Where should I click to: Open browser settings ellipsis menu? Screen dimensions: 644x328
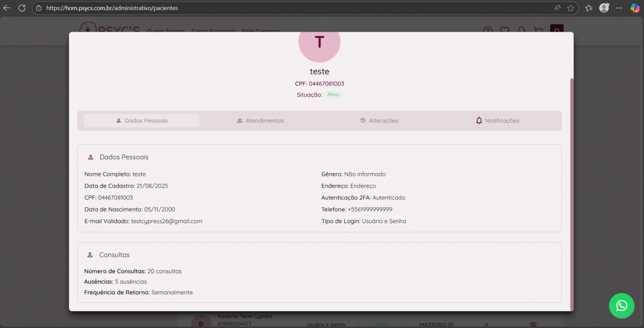pyautogui.click(x=619, y=8)
